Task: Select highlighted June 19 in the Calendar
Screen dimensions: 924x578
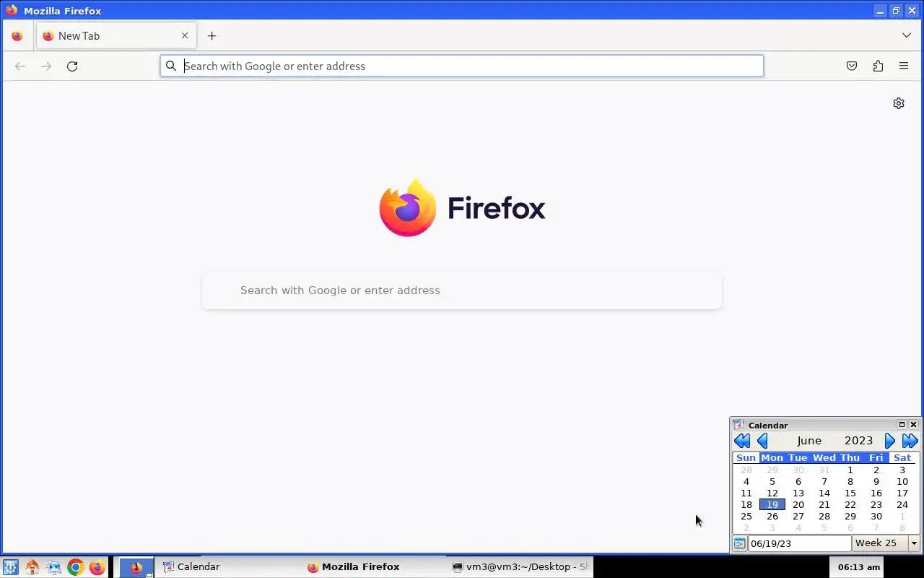Action: pyautogui.click(x=772, y=504)
